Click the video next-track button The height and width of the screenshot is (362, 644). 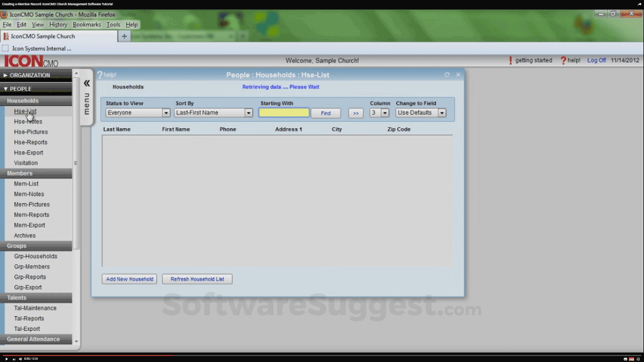pyautogui.click(x=13, y=359)
